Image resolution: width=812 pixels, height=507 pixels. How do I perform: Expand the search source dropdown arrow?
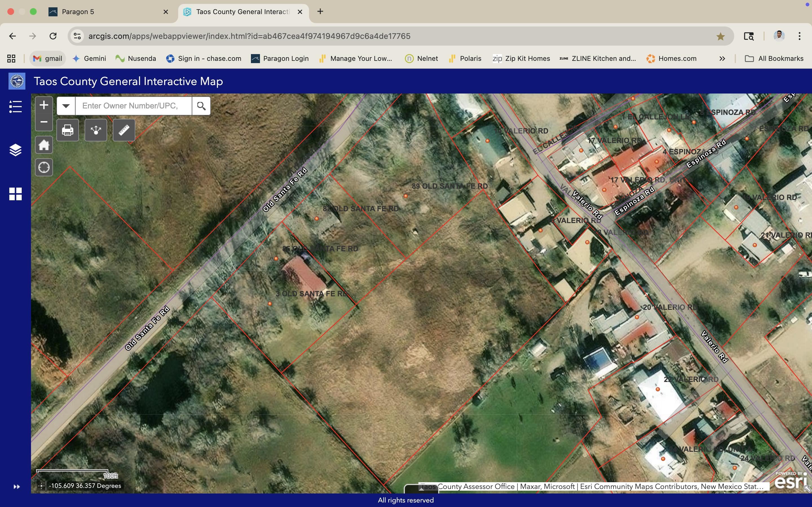tap(66, 106)
